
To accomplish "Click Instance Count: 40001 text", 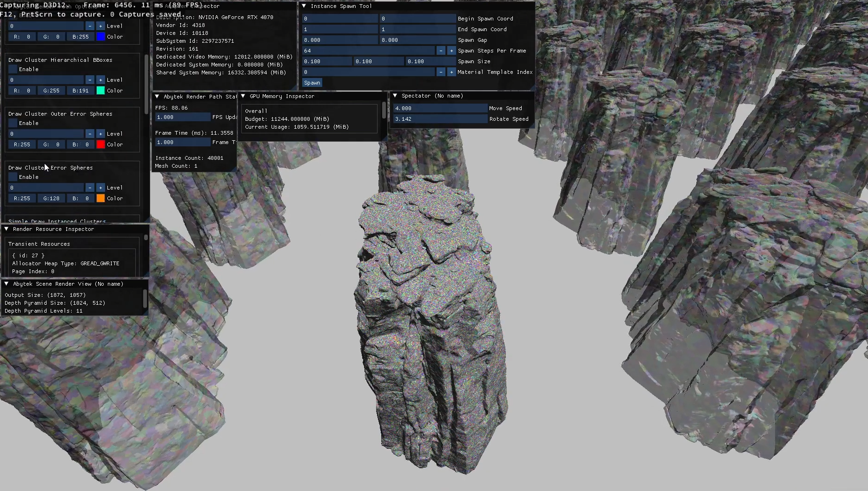I will (x=189, y=158).
